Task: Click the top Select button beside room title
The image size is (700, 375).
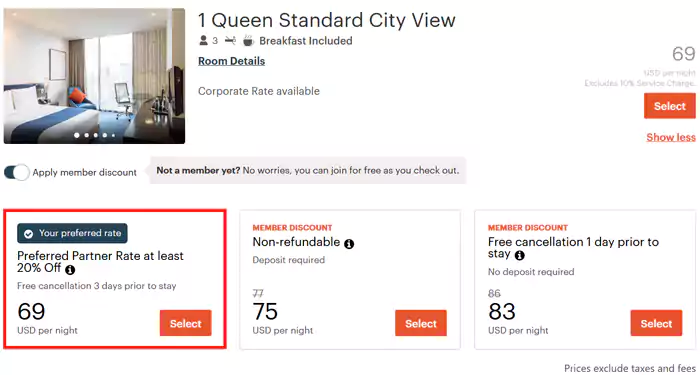Action: click(x=670, y=106)
